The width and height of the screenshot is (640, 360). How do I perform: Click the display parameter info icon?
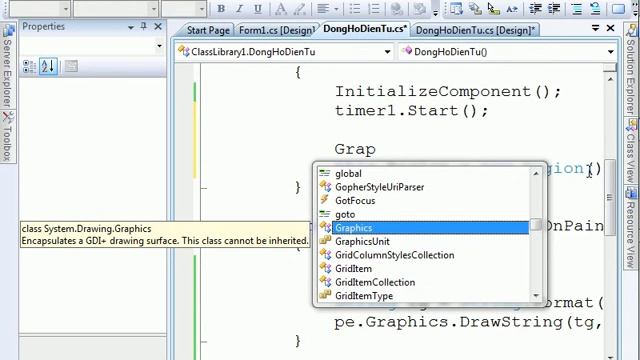point(475,9)
